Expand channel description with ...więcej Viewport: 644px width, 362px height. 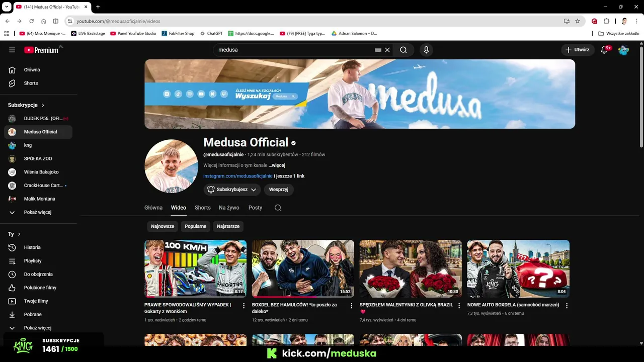(277, 165)
